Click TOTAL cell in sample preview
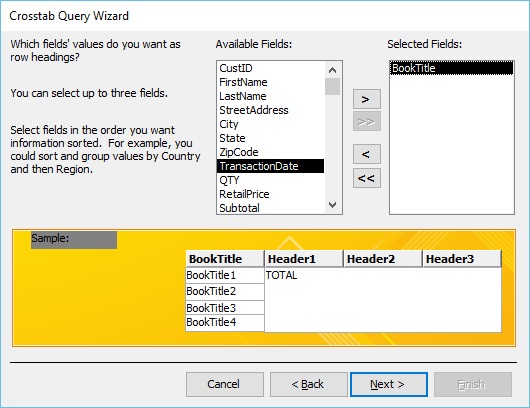 [281, 275]
